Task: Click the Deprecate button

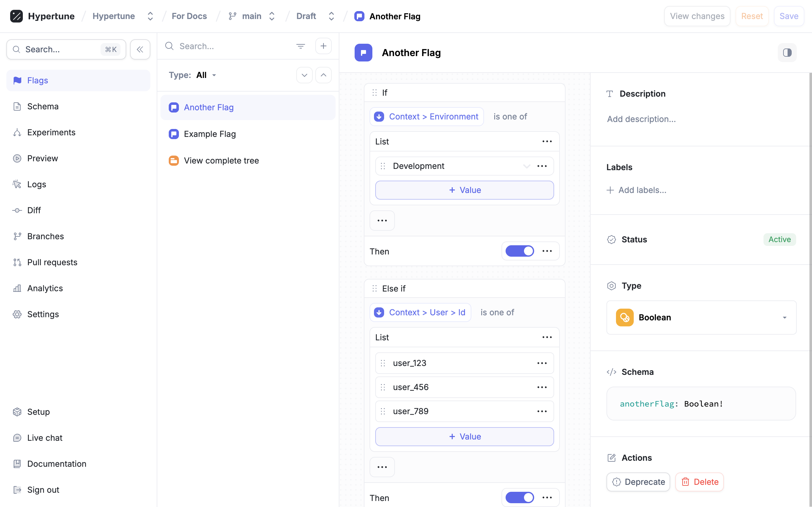Action: click(x=638, y=482)
